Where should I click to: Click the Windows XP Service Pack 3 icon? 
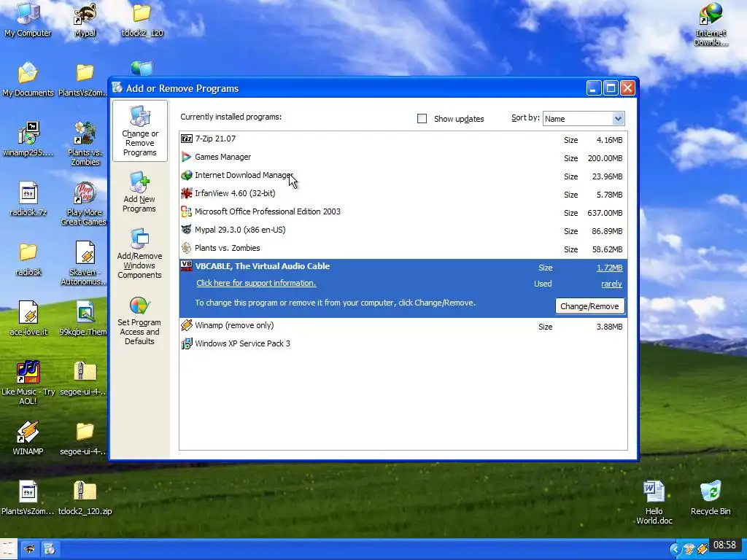click(186, 343)
